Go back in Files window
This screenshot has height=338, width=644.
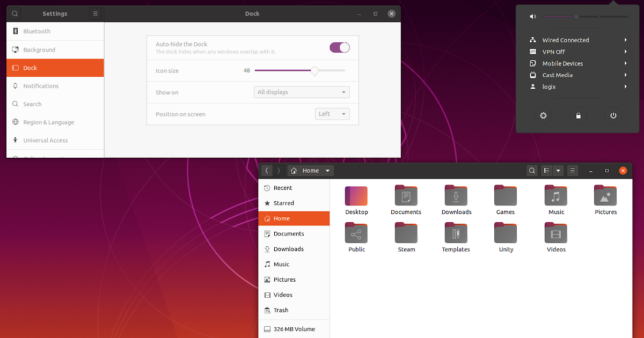tap(267, 171)
